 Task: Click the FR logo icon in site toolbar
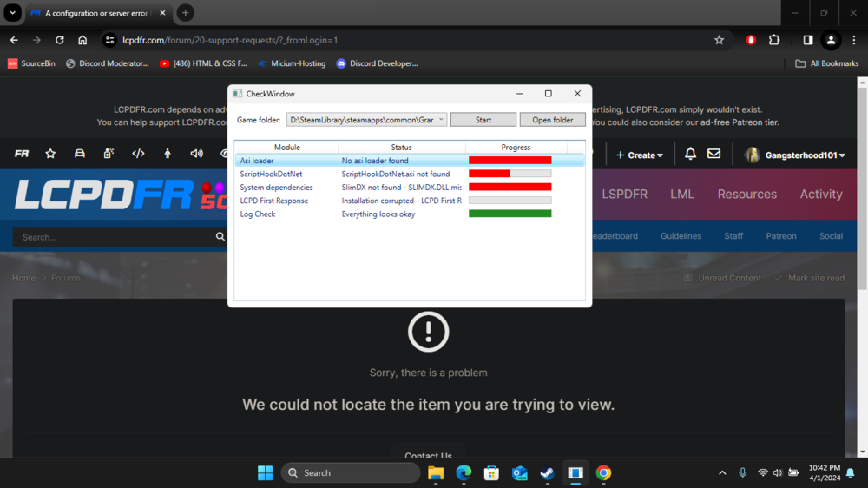22,154
